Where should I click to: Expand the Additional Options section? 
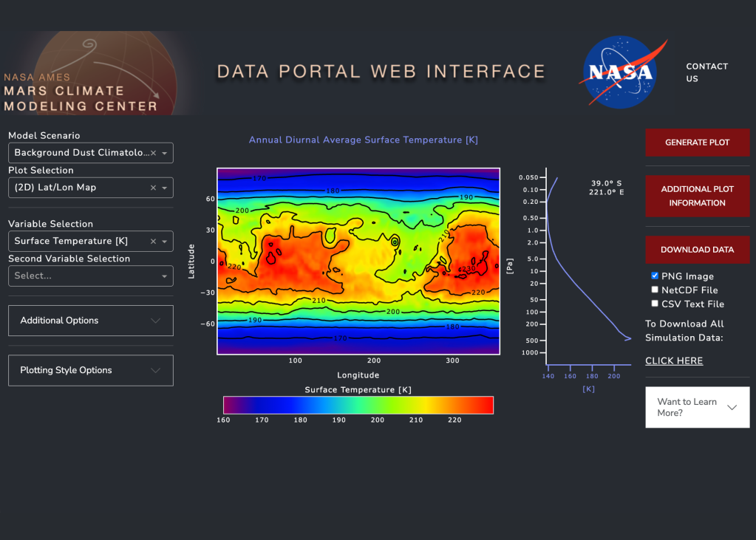pos(91,320)
